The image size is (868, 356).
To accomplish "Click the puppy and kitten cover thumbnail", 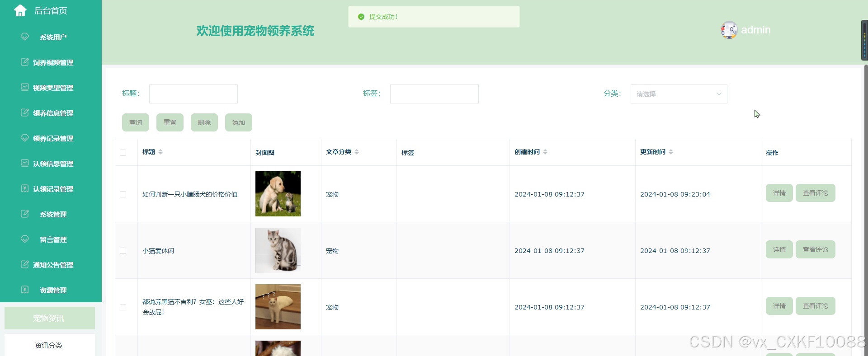I will click(278, 194).
